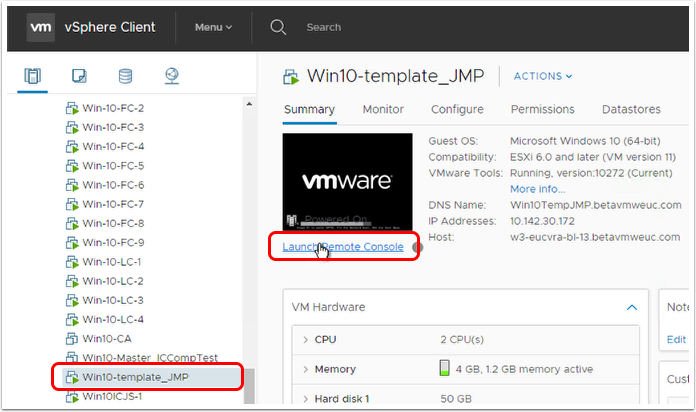
Task: Select Win10ICJS-1 in the tree
Action: point(112,396)
